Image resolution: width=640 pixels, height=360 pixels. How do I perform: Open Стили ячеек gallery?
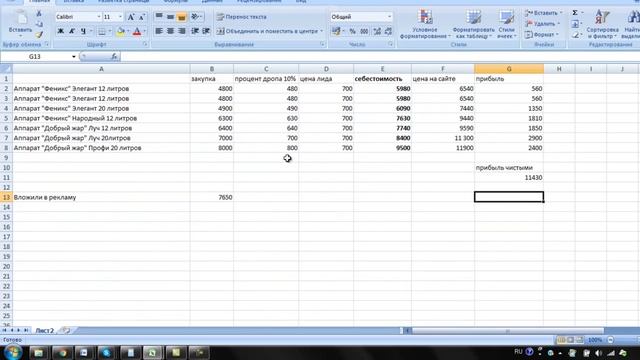(x=507, y=24)
